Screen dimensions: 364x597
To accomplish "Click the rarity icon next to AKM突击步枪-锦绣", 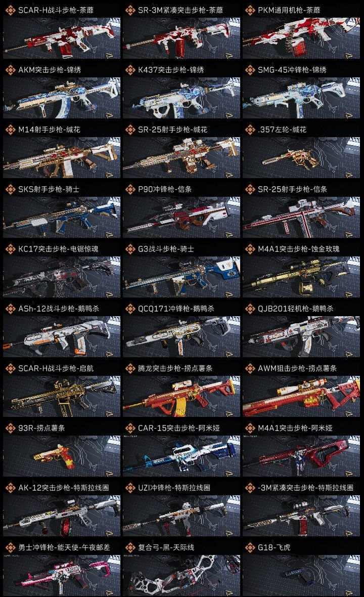I will [10, 70].
